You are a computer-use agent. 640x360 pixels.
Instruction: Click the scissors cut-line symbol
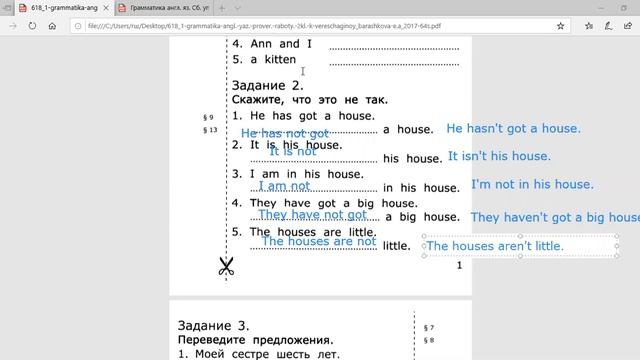[x=226, y=266]
